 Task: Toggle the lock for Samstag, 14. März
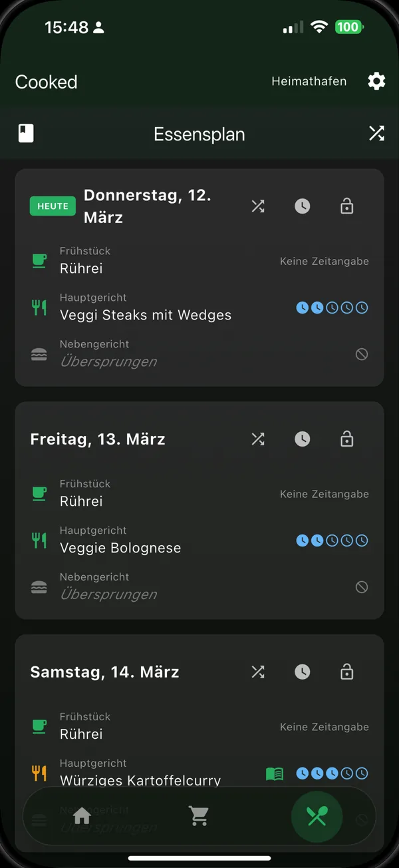346,672
